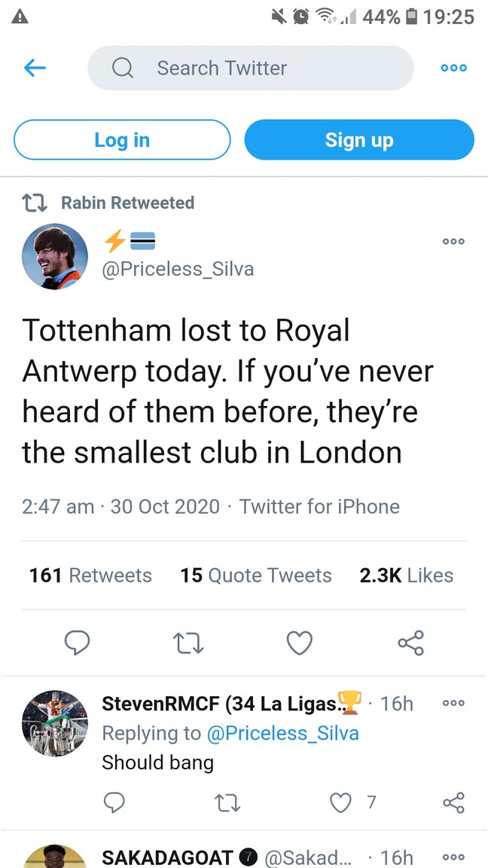The width and height of the screenshot is (488, 868).
Task: View the 161 Retweets list
Action: click(x=90, y=576)
